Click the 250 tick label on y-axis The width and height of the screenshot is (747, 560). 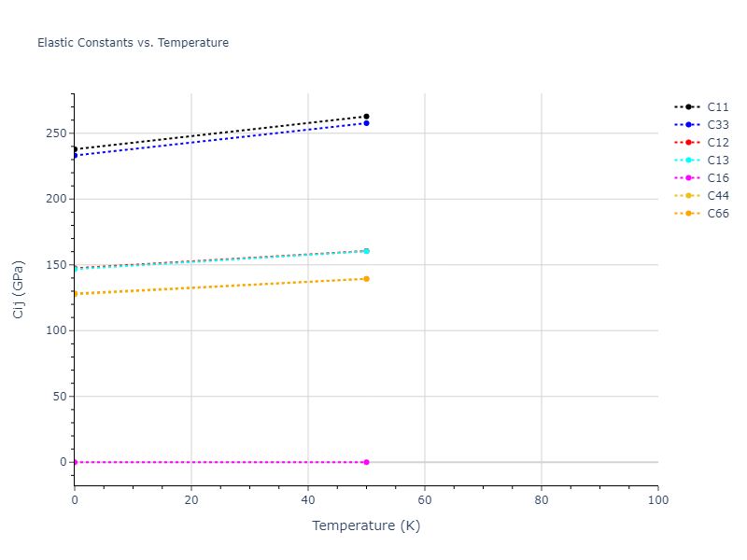tap(58, 133)
